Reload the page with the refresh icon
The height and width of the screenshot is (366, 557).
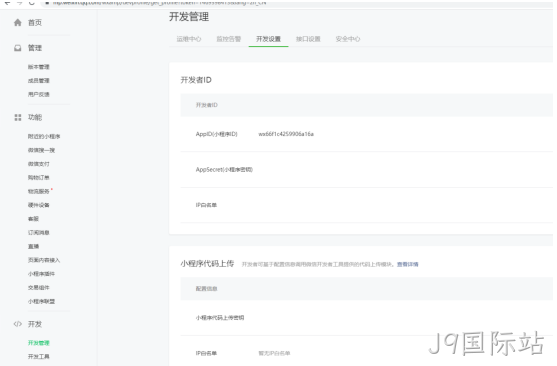tap(32, 3)
